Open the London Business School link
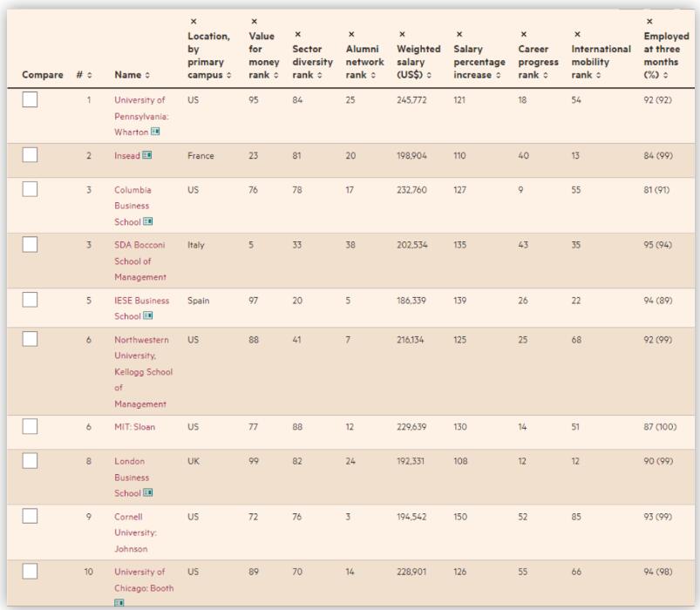 click(x=132, y=477)
